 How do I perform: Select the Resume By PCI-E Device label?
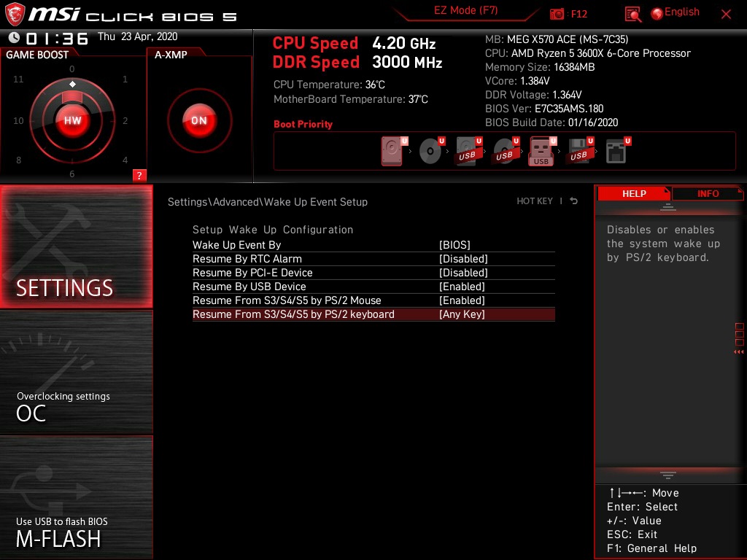pyautogui.click(x=252, y=273)
